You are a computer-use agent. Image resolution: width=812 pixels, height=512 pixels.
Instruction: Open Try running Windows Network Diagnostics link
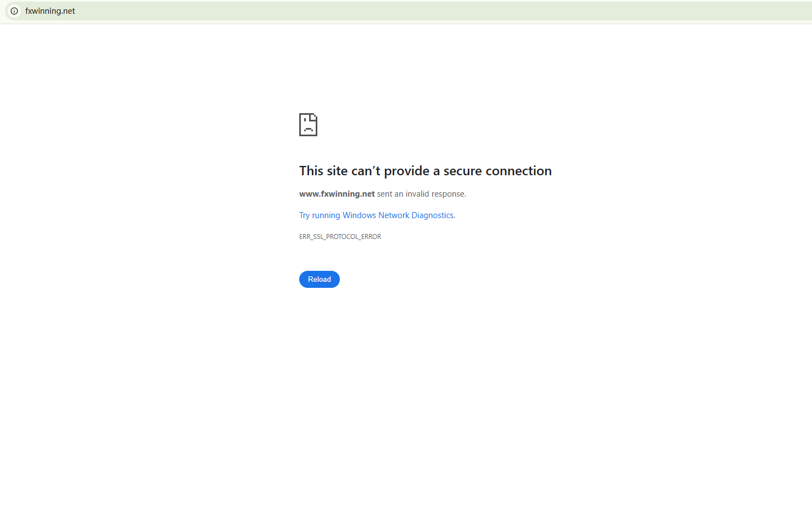click(377, 215)
